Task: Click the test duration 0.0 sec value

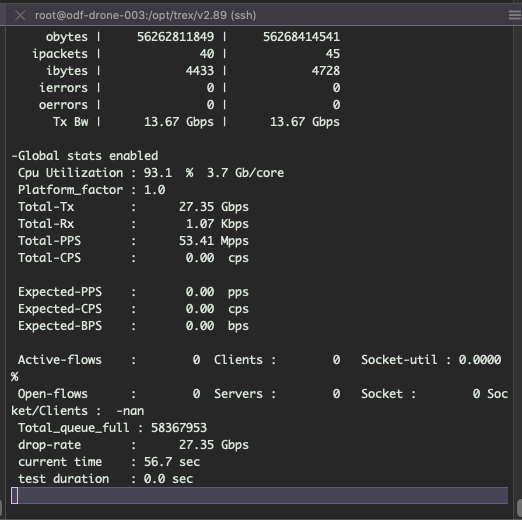Action: (x=168, y=479)
